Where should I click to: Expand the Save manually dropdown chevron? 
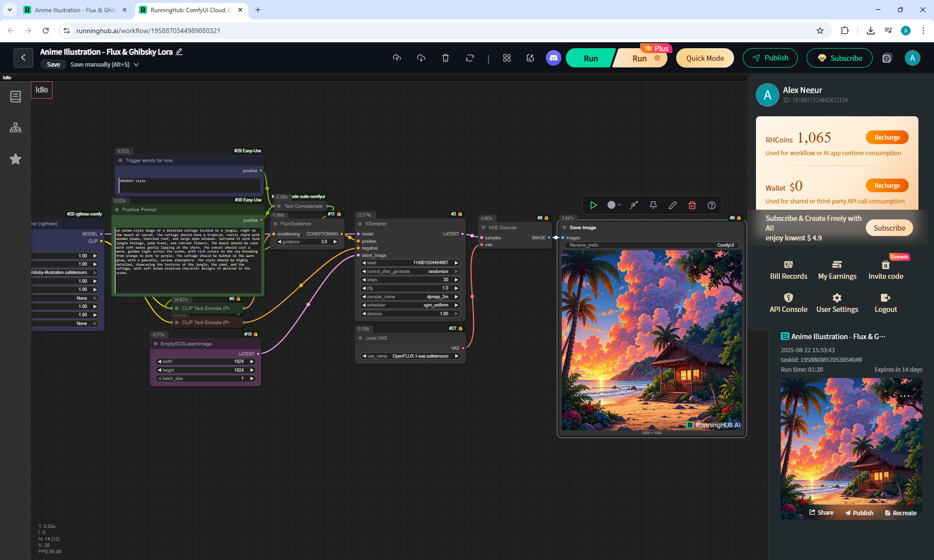[x=136, y=65]
